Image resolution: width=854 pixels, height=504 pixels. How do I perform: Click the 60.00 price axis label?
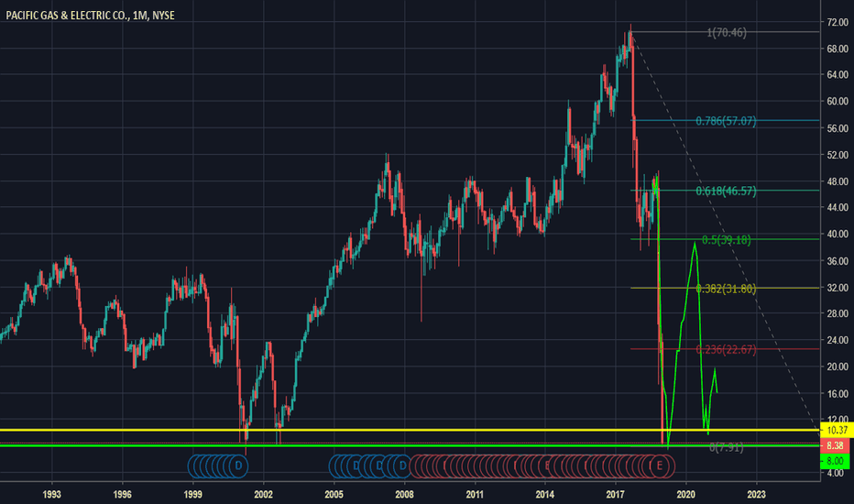[838, 102]
